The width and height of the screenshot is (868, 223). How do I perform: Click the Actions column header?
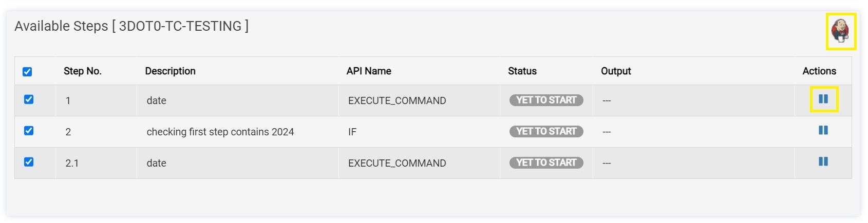click(x=819, y=71)
